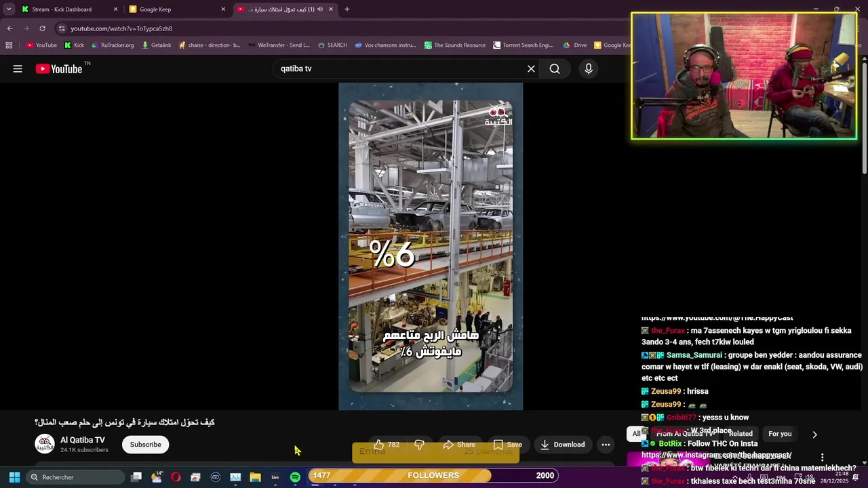
Task: View site information icon in address bar
Action: click(62, 28)
